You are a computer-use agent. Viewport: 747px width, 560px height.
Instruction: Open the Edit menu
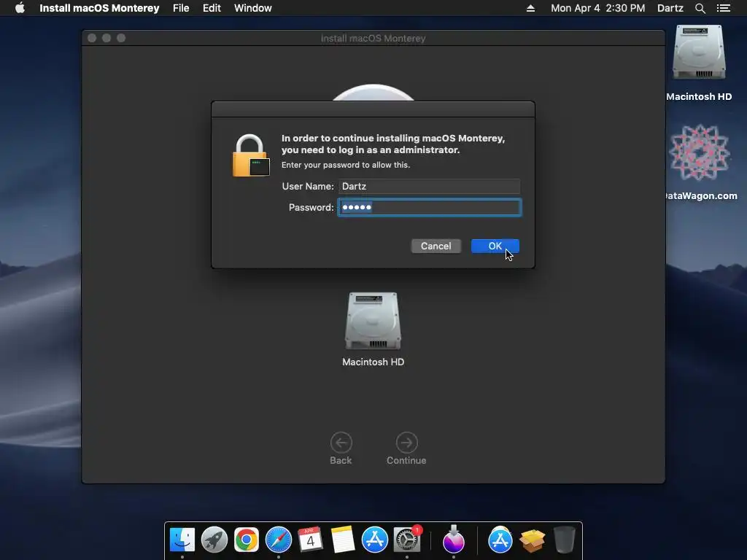pos(212,8)
